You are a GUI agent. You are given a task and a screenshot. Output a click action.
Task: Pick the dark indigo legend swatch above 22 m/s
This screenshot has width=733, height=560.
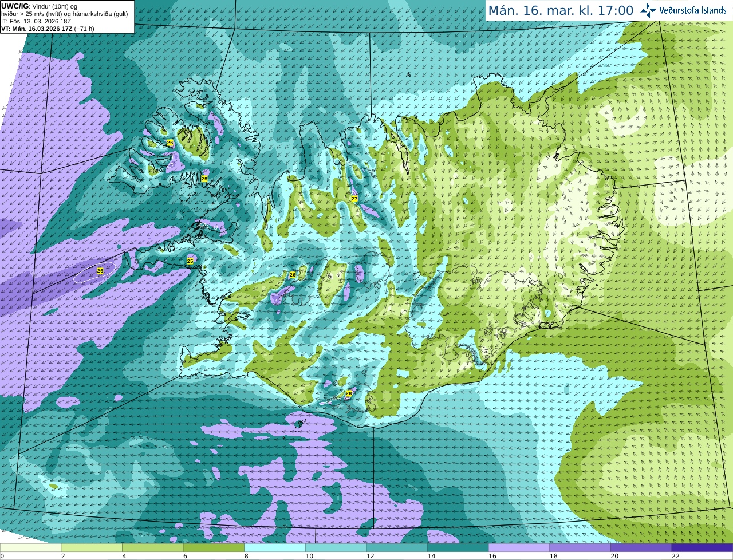(702, 547)
